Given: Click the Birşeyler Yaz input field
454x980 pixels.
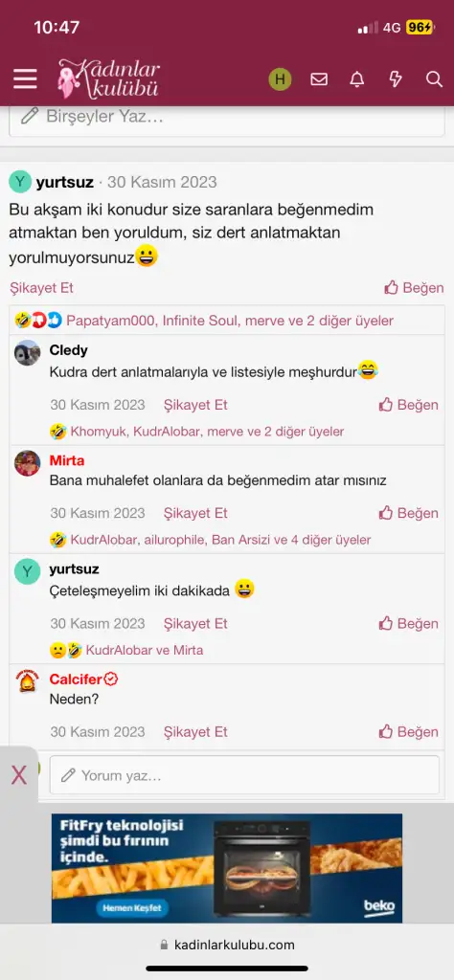Looking at the screenshot, I should tap(226, 117).
